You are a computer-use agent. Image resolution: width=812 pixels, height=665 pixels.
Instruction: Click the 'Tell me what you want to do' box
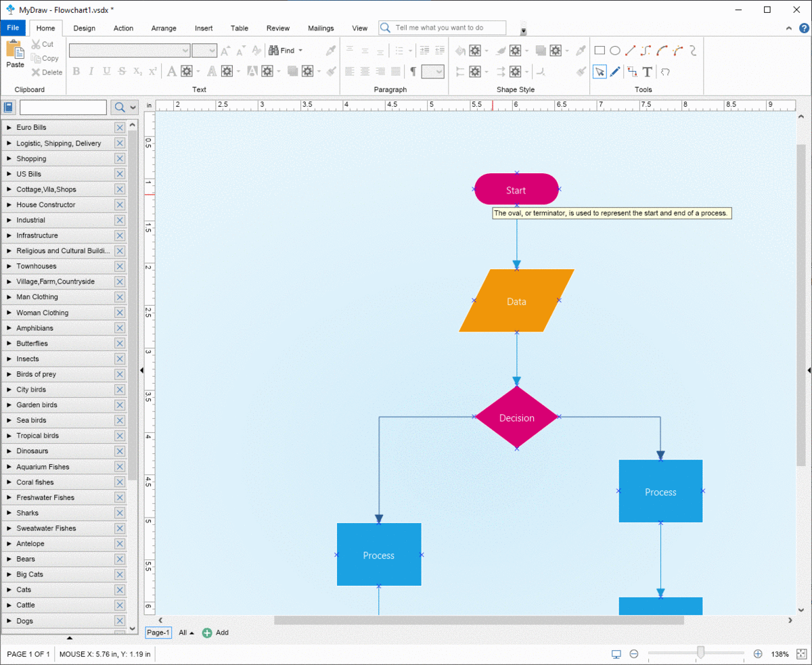[x=443, y=28]
